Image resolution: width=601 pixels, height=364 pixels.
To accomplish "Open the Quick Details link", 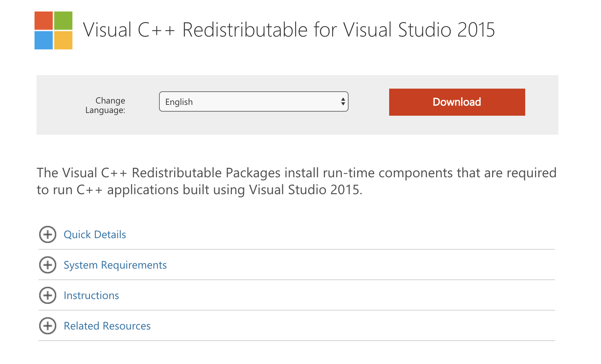I will [95, 234].
